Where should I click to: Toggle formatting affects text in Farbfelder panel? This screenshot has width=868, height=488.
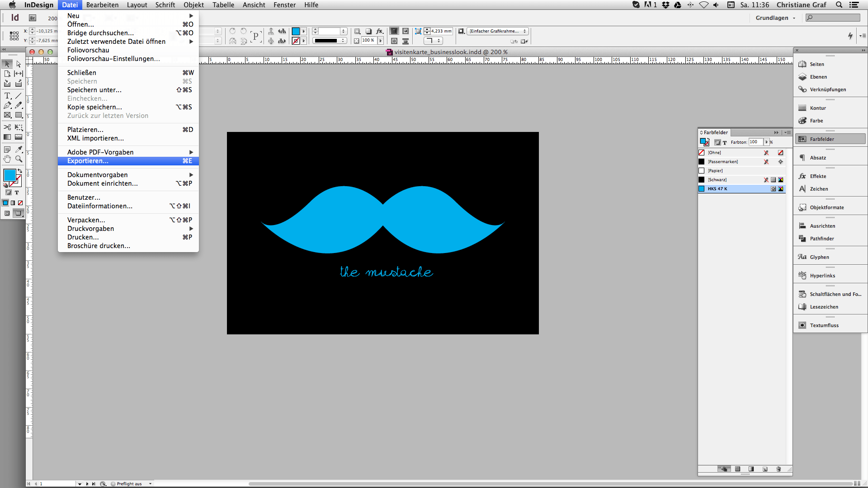tap(724, 142)
